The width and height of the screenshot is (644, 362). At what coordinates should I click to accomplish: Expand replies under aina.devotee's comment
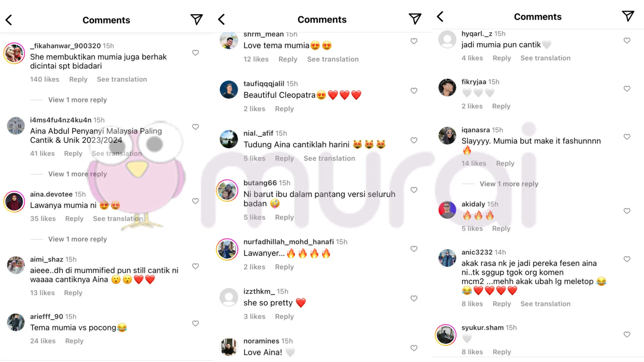click(77, 239)
